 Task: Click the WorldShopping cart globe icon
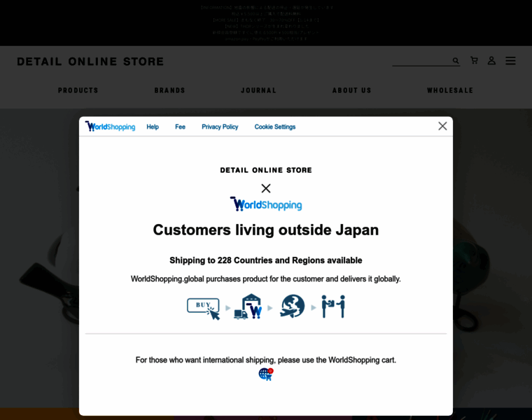266,374
